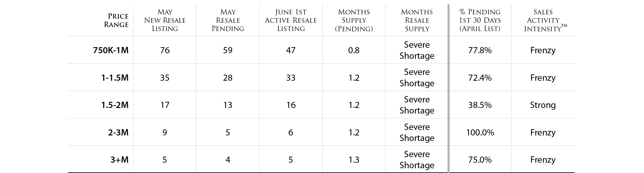The image size is (644, 173).
Task: Click % Pending 1st 30 Days header
Action: tap(480, 20)
